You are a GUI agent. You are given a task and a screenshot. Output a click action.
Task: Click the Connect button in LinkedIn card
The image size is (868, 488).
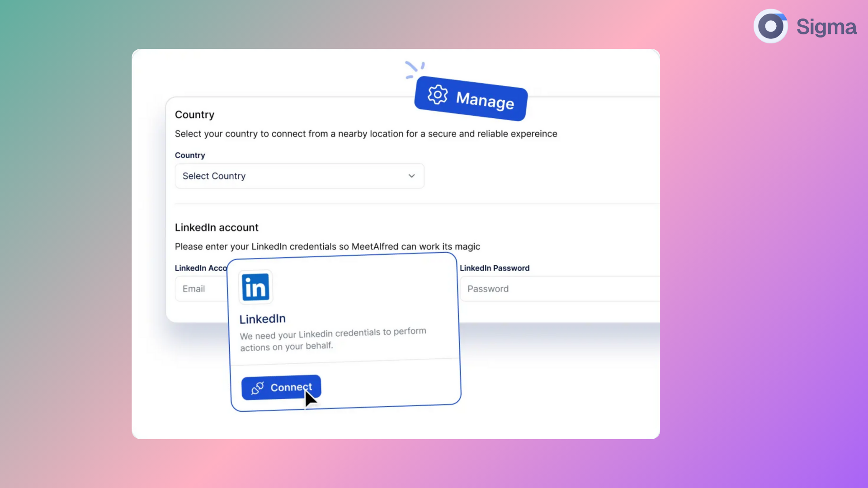click(281, 387)
